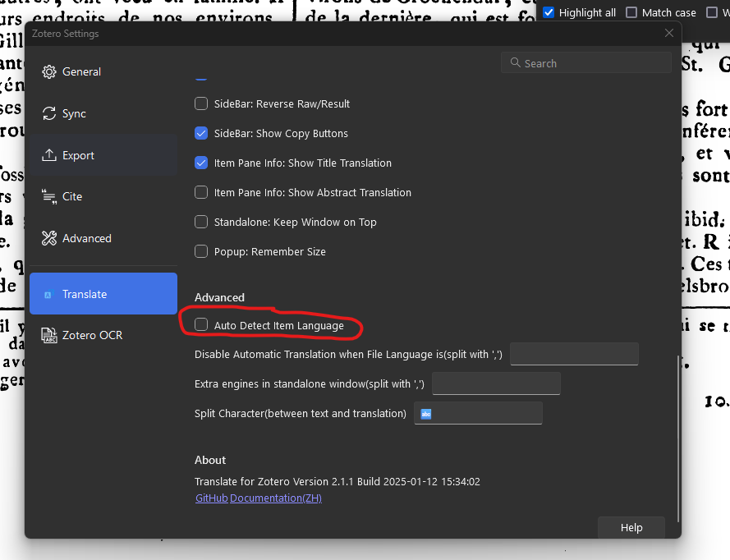Screen dimensions: 730x560
Task: Click the settings pane vertical scrollbar
Action: click(678, 438)
